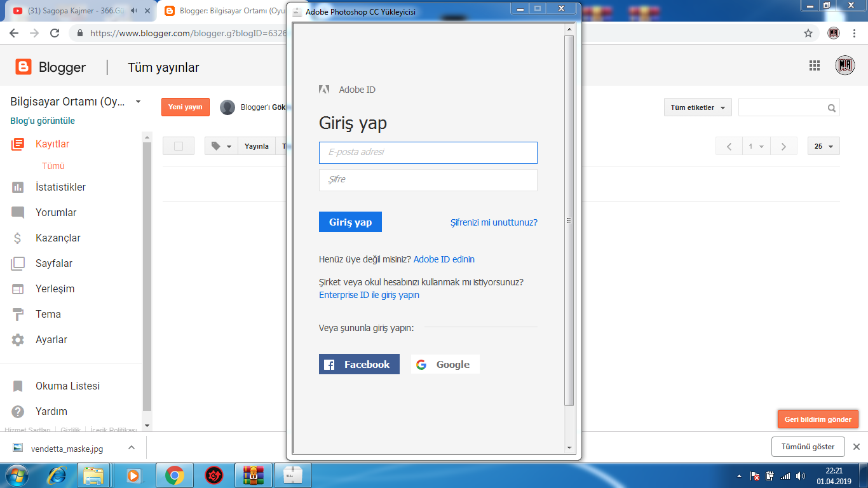Open media player taskbar icon
This screenshot has width=868, height=488.
point(133,475)
